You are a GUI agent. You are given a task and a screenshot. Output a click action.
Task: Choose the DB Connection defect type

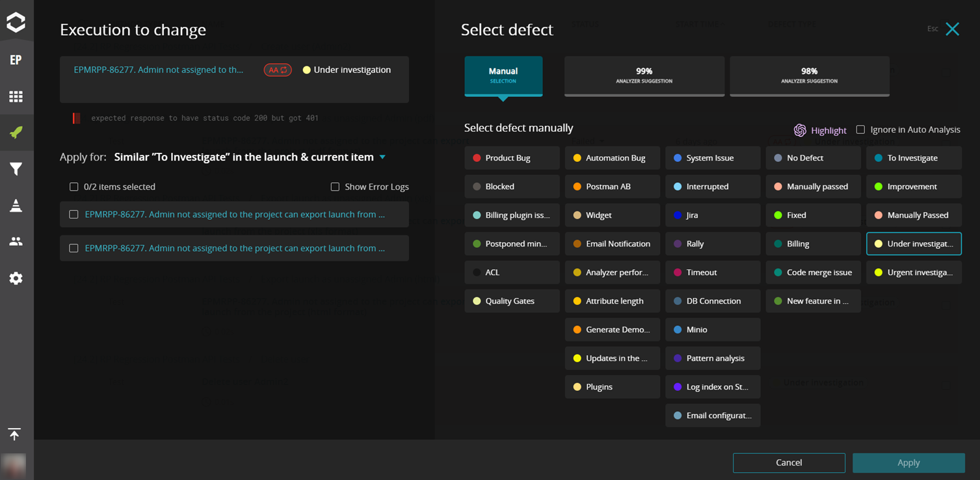click(713, 301)
